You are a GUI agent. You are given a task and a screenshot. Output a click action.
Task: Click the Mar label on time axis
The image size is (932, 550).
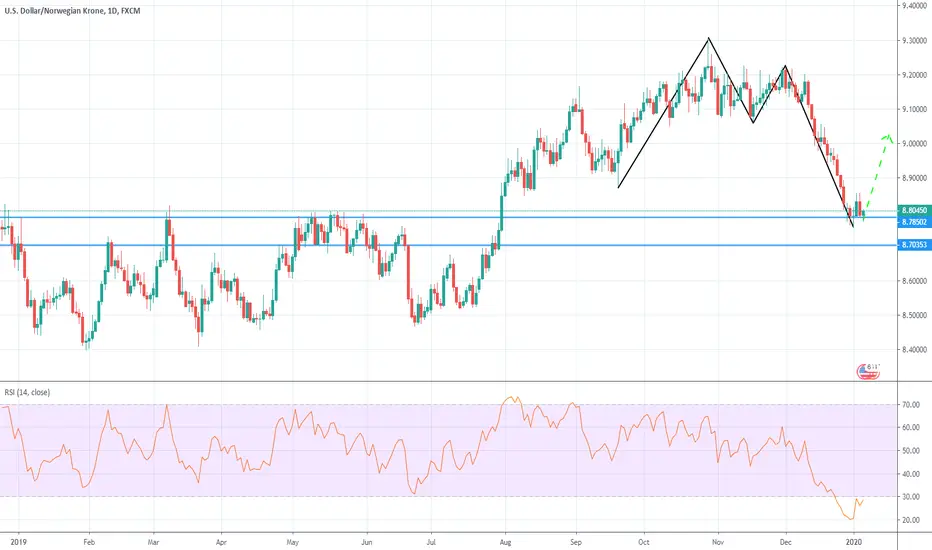[x=153, y=542]
